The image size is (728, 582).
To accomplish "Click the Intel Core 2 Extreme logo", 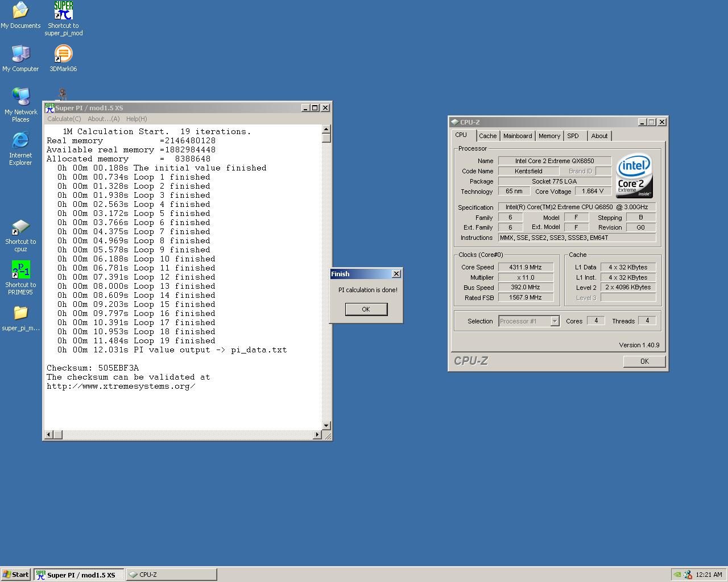I will point(634,176).
